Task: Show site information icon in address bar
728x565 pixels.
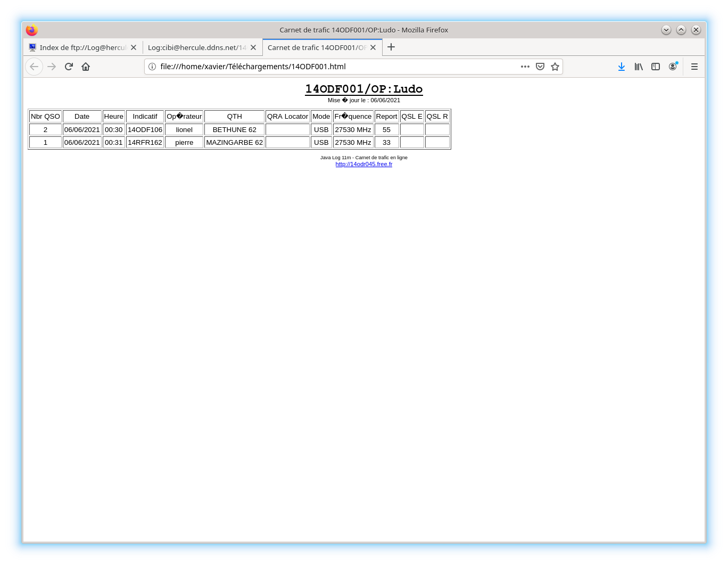Action: (152, 67)
